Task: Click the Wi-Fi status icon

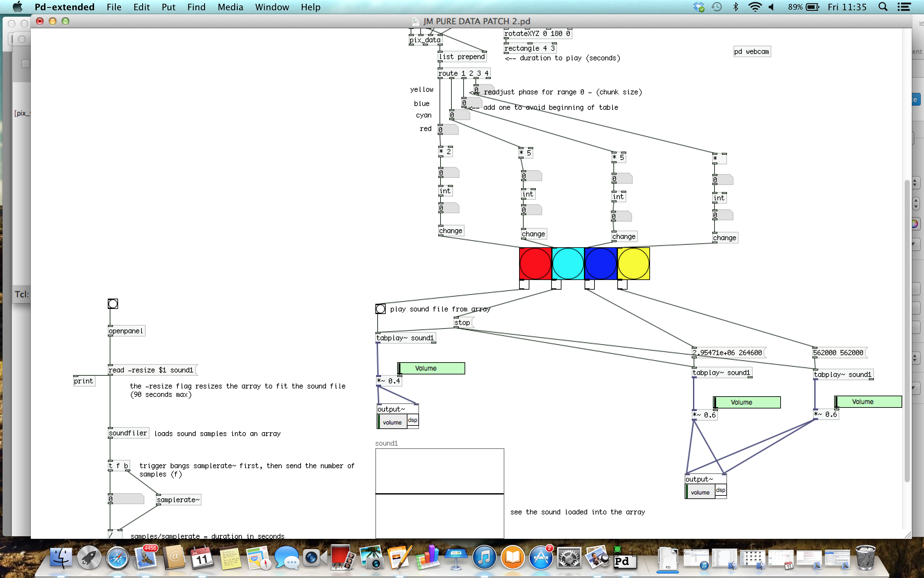Action: pyautogui.click(x=755, y=7)
